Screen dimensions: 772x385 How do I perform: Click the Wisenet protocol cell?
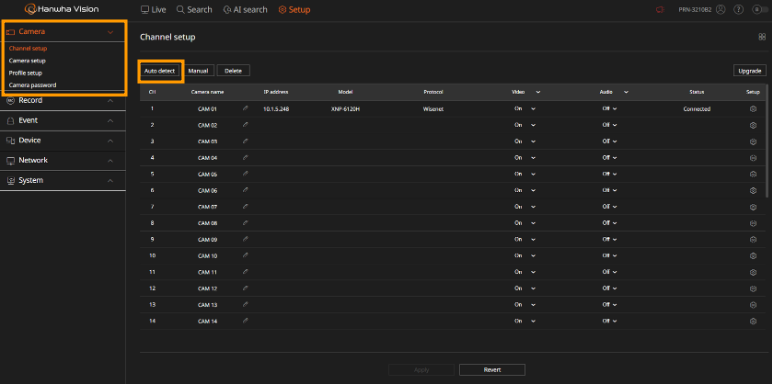pyautogui.click(x=433, y=109)
